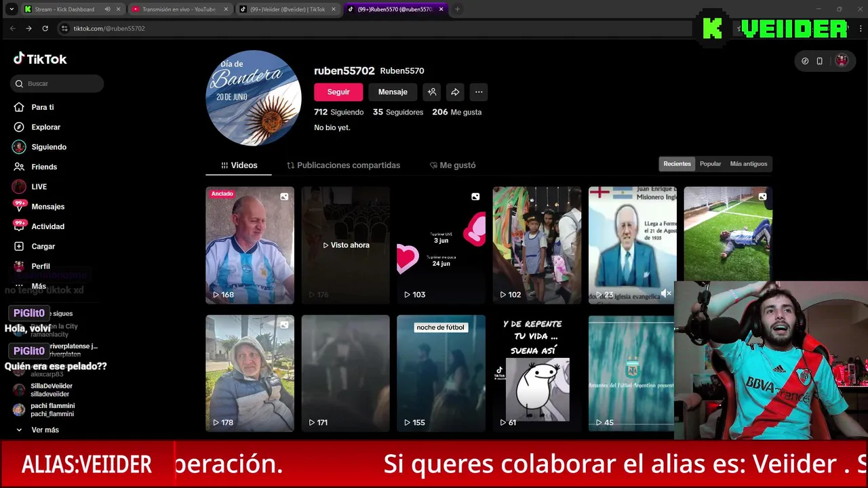Click the browser forward arrow
868x488 pixels.
tap(28, 28)
